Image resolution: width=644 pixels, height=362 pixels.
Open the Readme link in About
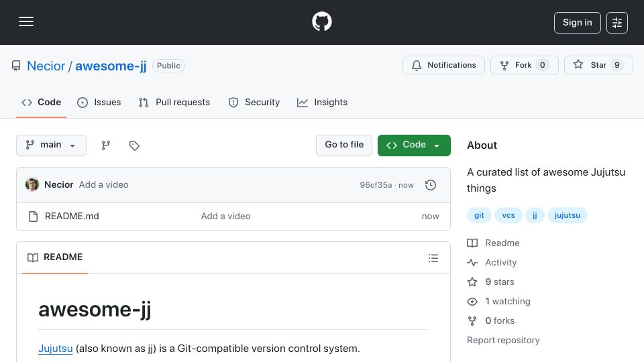pyautogui.click(x=493, y=243)
